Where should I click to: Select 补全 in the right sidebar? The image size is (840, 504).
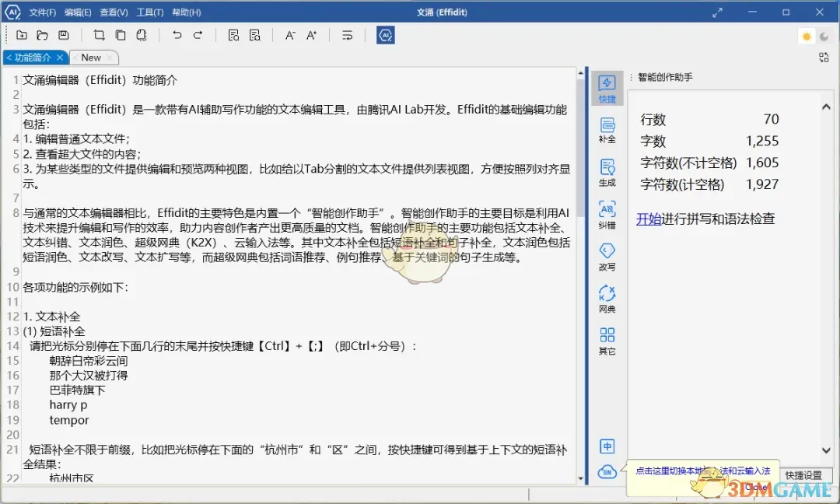coord(607,129)
